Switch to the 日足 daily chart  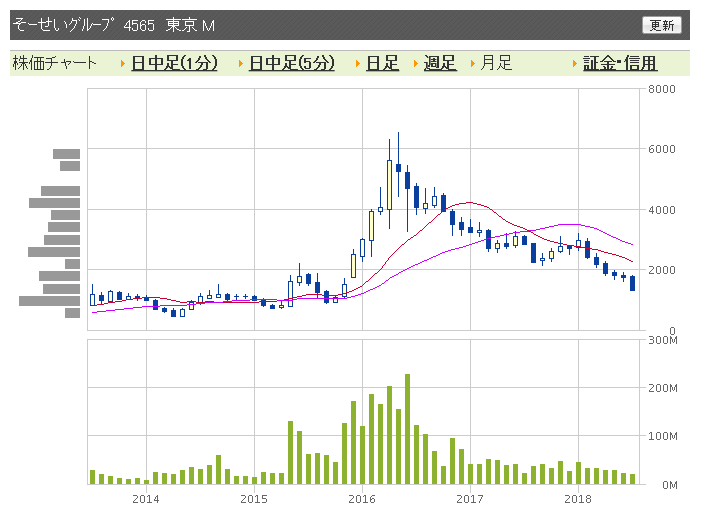[x=382, y=63]
